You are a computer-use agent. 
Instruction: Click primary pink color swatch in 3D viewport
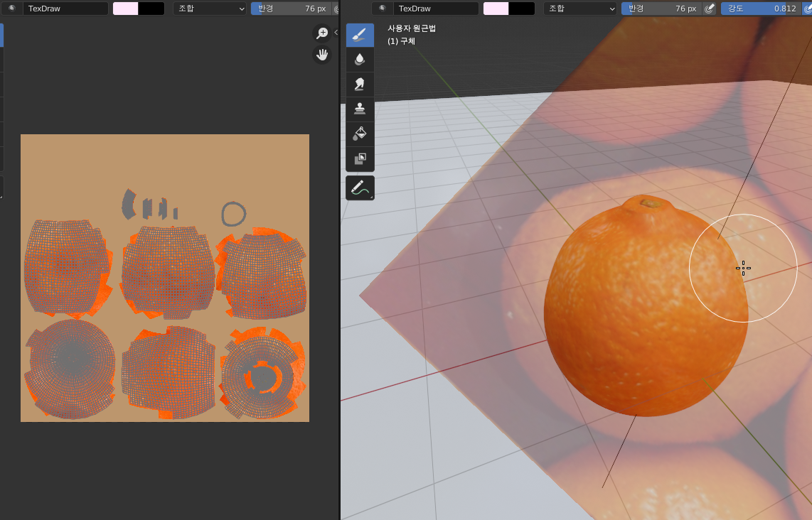[x=496, y=9]
